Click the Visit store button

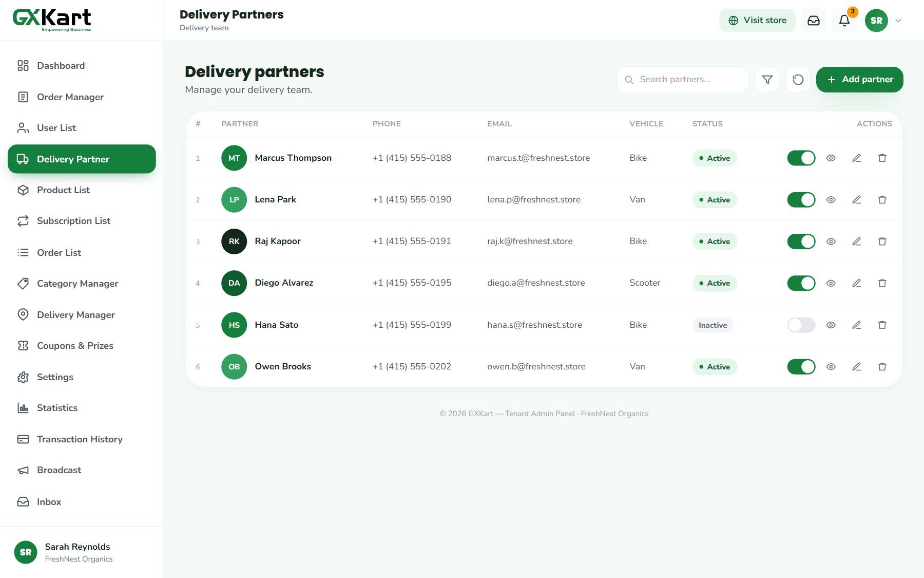[757, 21]
